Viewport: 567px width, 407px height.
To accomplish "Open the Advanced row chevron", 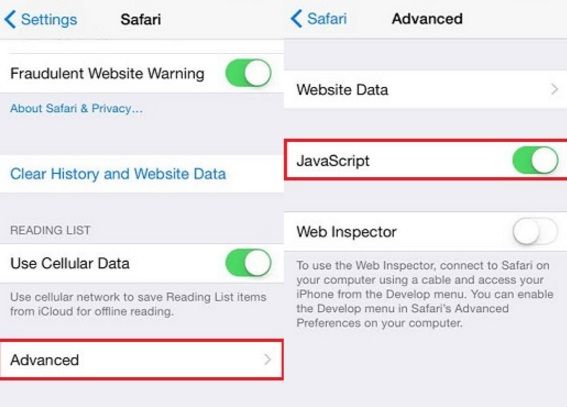I will pyautogui.click(x=268, y=360).
